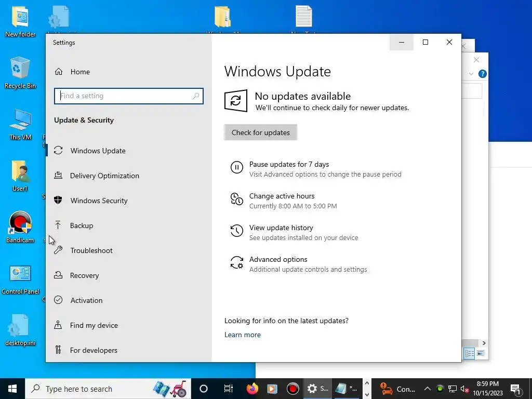
Task: Click the Windows Update sidebar sync icon
Action: point(58,150)
